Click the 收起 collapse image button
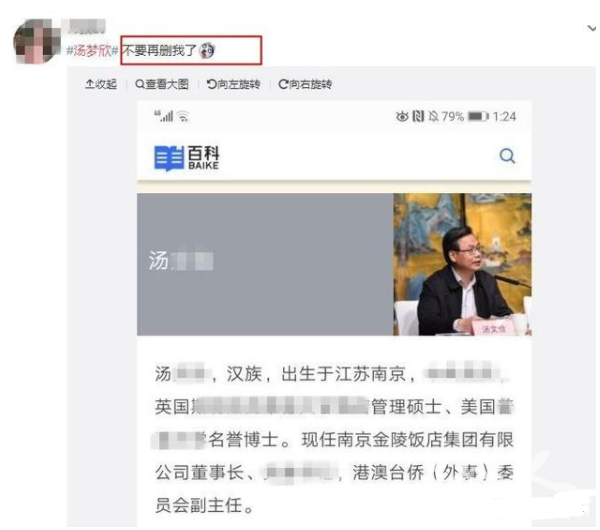 (x=101, y=84)
